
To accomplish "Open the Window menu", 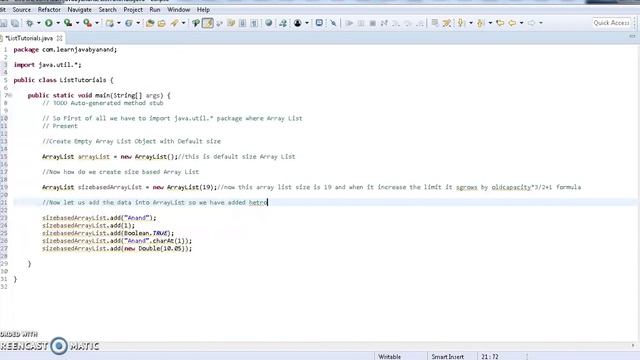I will [x=178, y=9].
